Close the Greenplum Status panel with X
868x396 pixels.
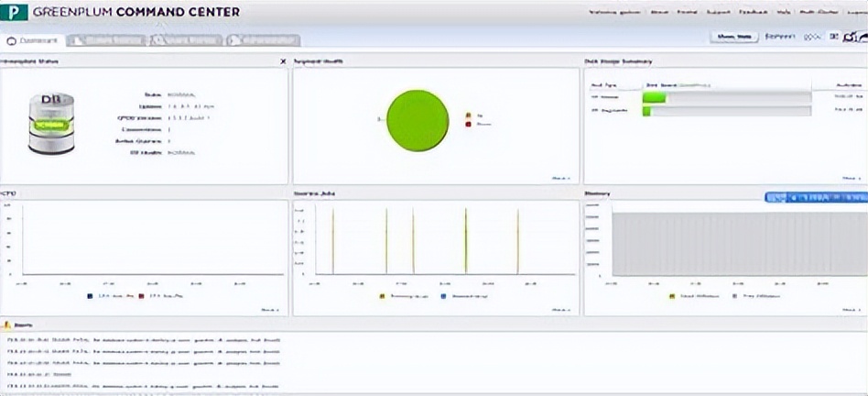[x=282, y=61]
